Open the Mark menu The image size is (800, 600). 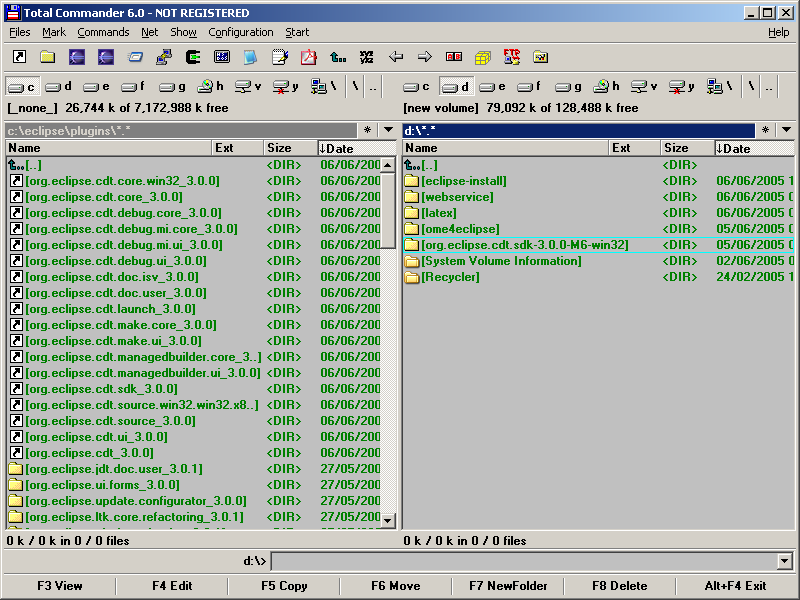(x=54, y=32)
